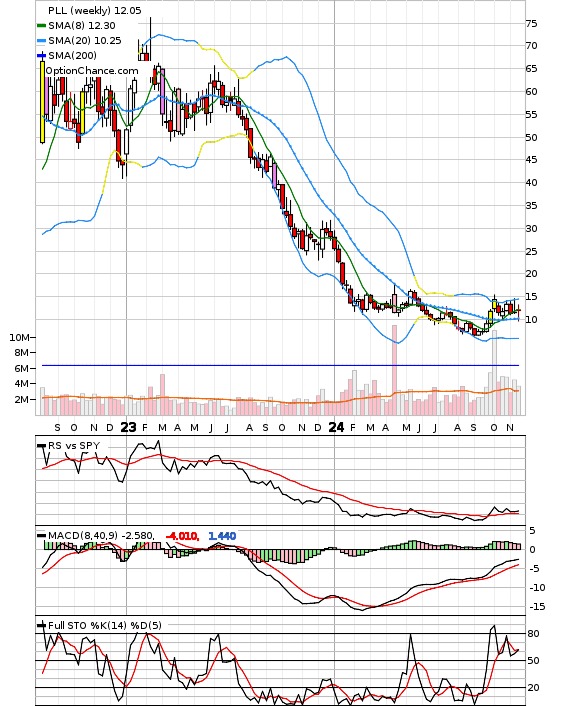Click the 75 price axis label
This screenshot has height=706, width=566.
pos(531,23)
